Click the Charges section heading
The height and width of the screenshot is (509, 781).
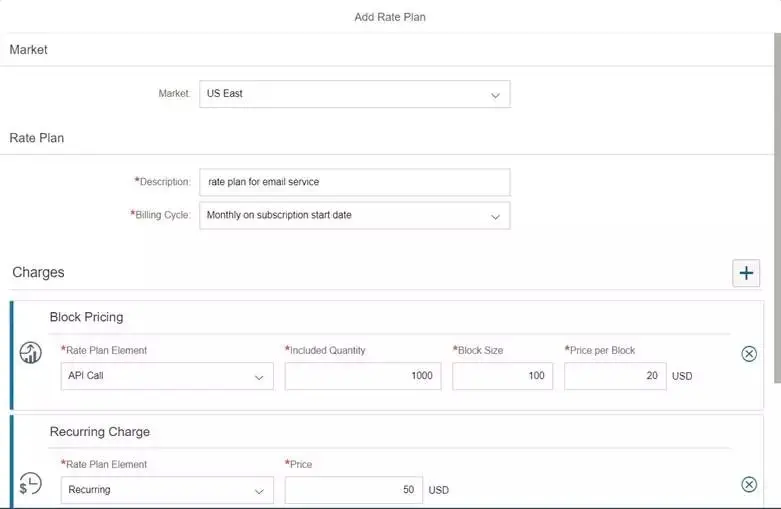tap(38, 272)
